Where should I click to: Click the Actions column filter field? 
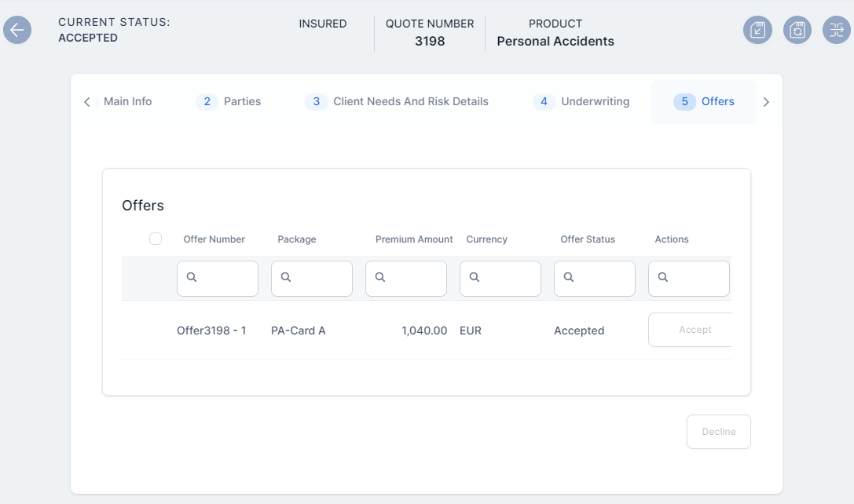click(697, 279)
